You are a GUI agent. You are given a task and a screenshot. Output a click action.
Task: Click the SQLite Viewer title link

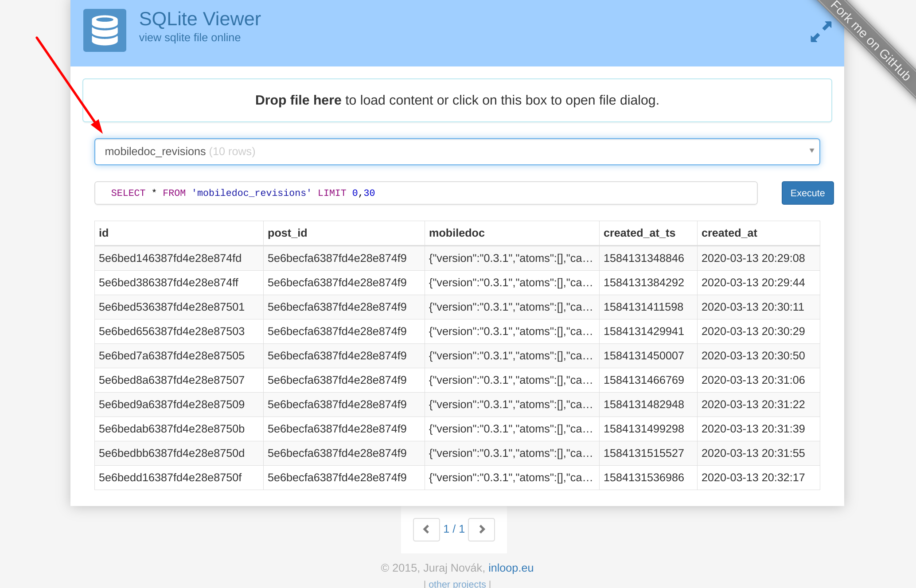200,19
